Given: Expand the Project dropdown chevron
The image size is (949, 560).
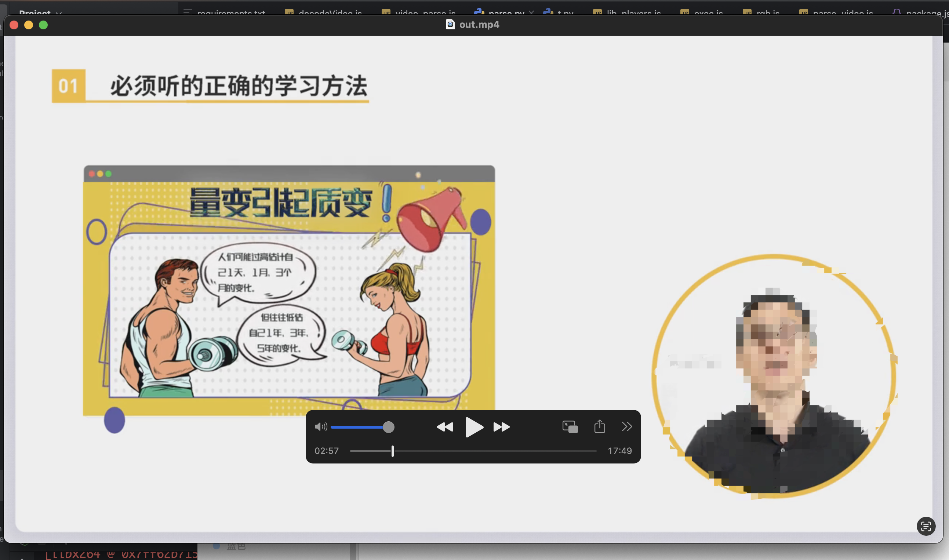Looking at the screenshot, I should [59, 13].
